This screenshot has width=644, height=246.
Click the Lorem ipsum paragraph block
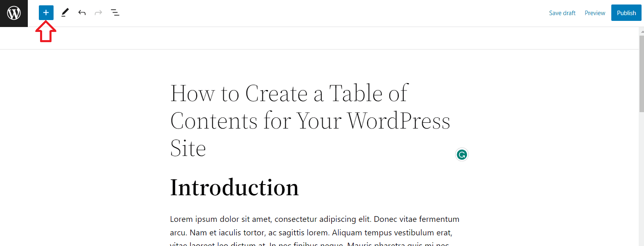click(315, 230)
